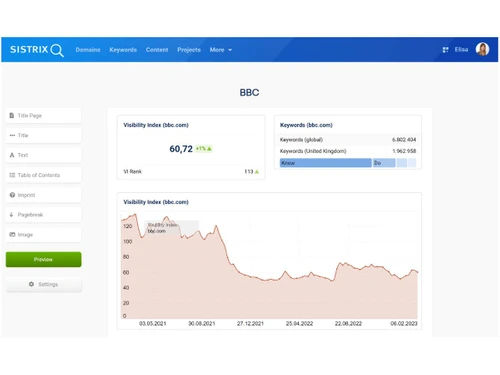This screenshot has height=375, width=500.
Task: Click the BBC report title
Action: [249, 92]
